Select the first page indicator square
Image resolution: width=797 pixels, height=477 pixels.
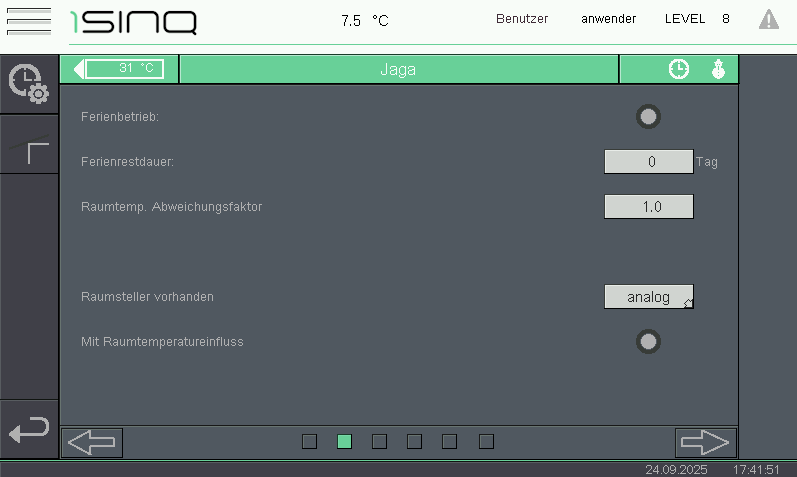[x=310, y=441]
